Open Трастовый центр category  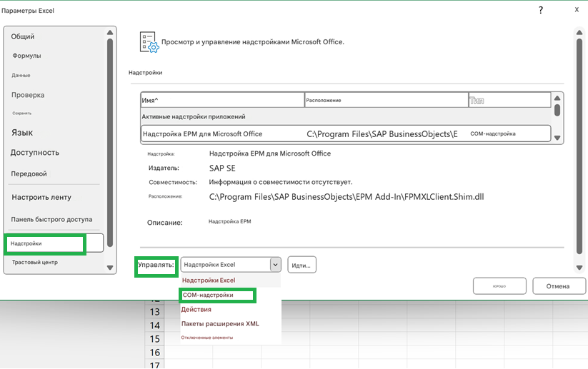[x=35, y=262]
